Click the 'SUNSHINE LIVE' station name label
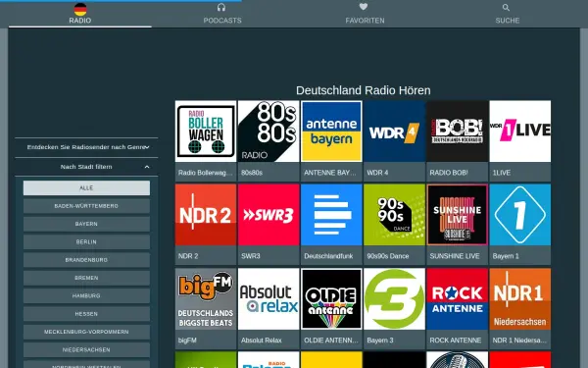Viewport: 588px width, 368px height. tap(455, 256)
